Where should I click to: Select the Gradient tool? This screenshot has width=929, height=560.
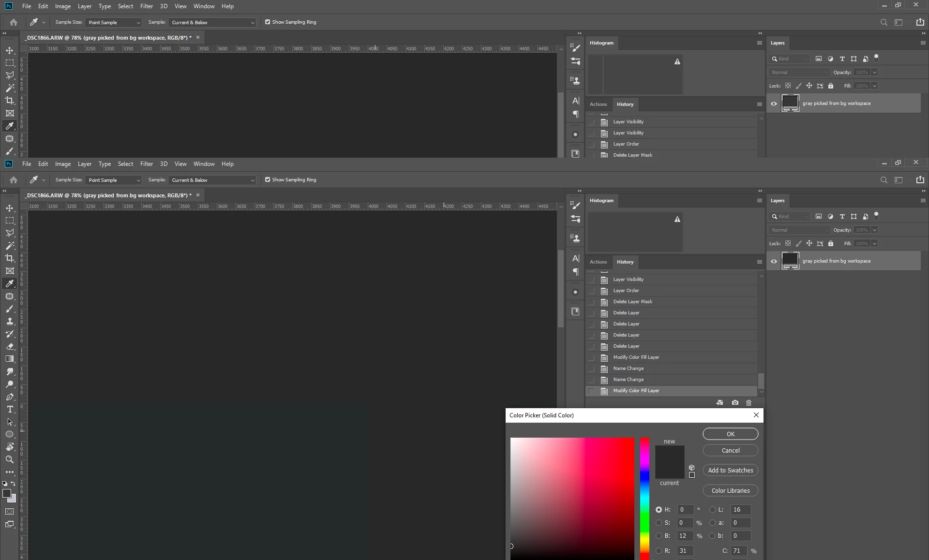pos(10,359)
